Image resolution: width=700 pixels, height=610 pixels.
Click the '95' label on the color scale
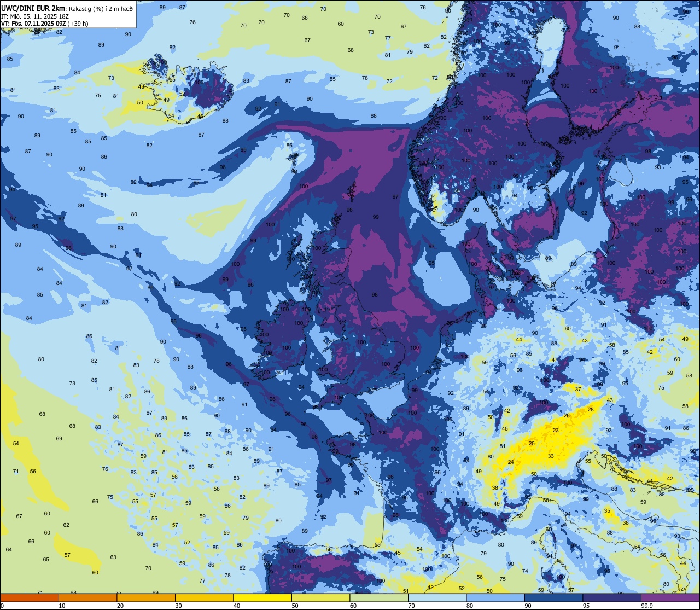pyautogui.click(x=586, y=606)
